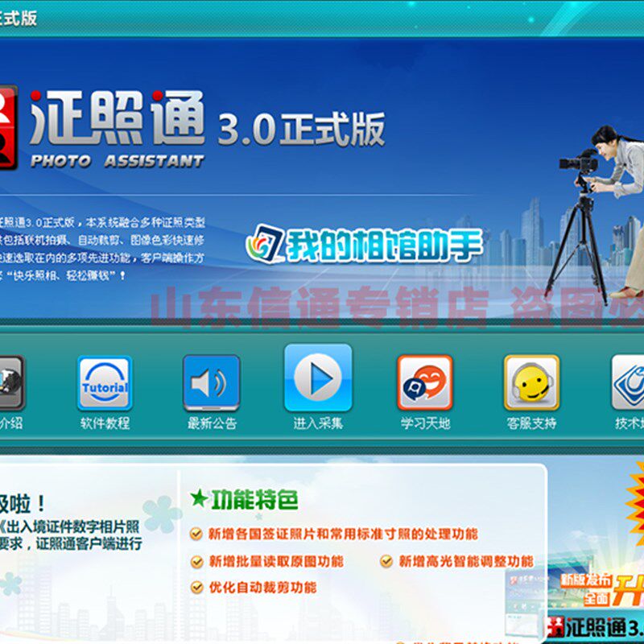Click the PHOTO ASSISTANT subtitle
Viewport: 644px width, 644px height.
[118, 161]
